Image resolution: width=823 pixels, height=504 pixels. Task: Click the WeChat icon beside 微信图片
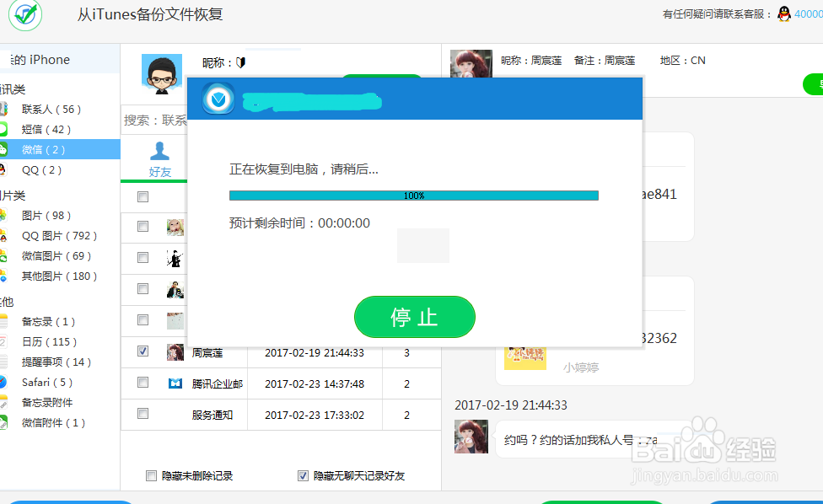click(x=3, y=256)
